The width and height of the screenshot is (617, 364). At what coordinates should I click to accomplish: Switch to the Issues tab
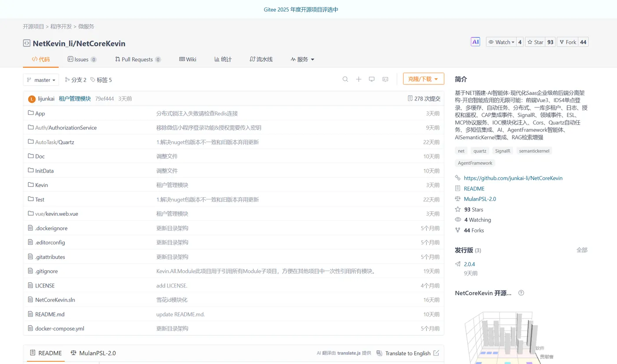point(82,59)
